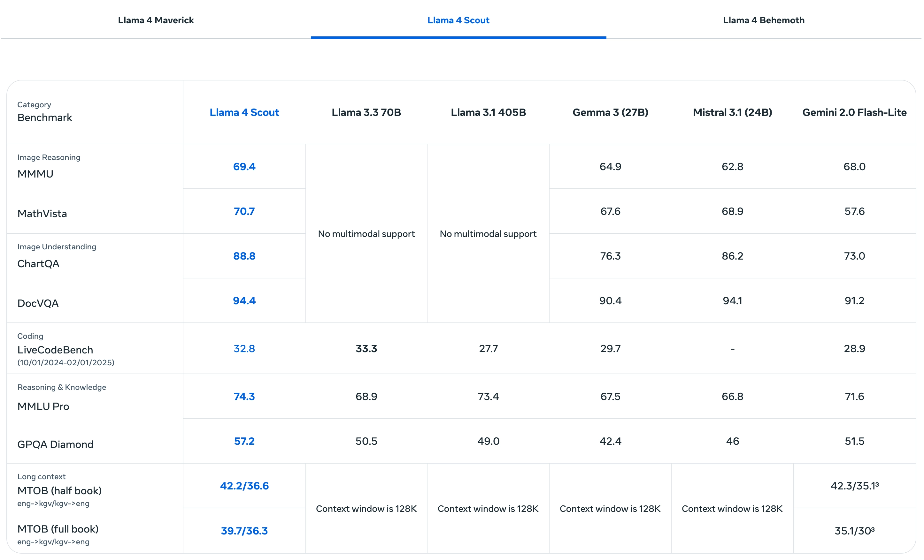The image size is (924, 560).
Task: Click the ChartQA benchmark label
Action: click(38, 264)
